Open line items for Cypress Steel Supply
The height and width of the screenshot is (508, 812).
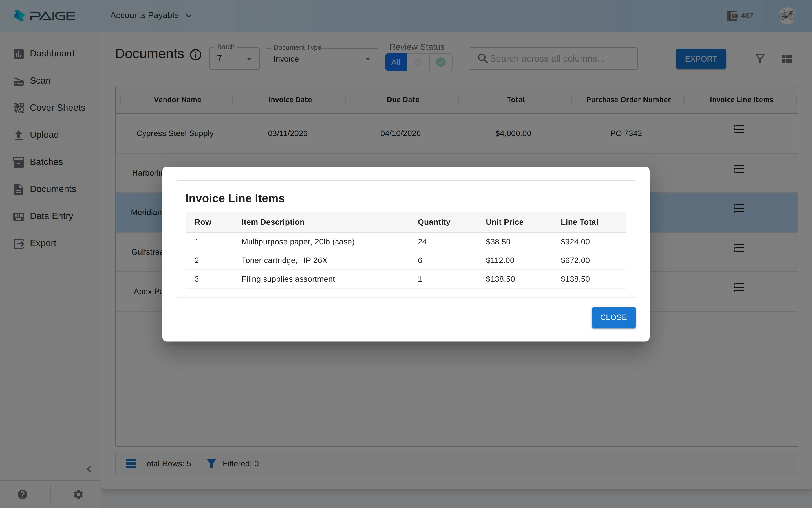click(x=739, y=129)
